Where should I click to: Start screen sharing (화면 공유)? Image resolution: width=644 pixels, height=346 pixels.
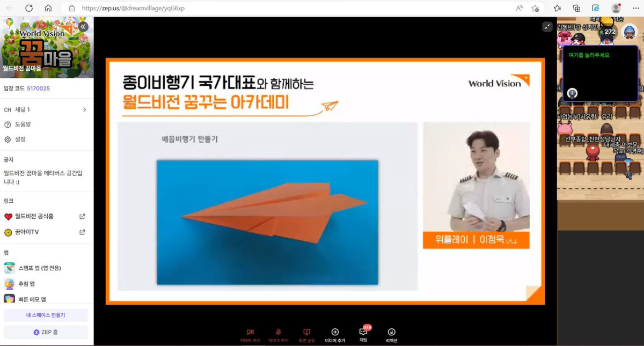(306, 335)
